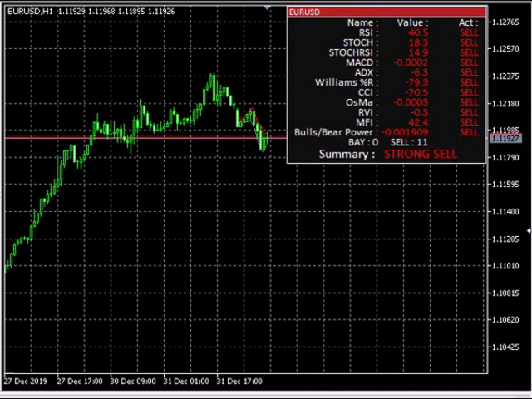The image size is (532, 399).
Task: Click the '27 Dec 2019' time label
Action: pos(26,381)
